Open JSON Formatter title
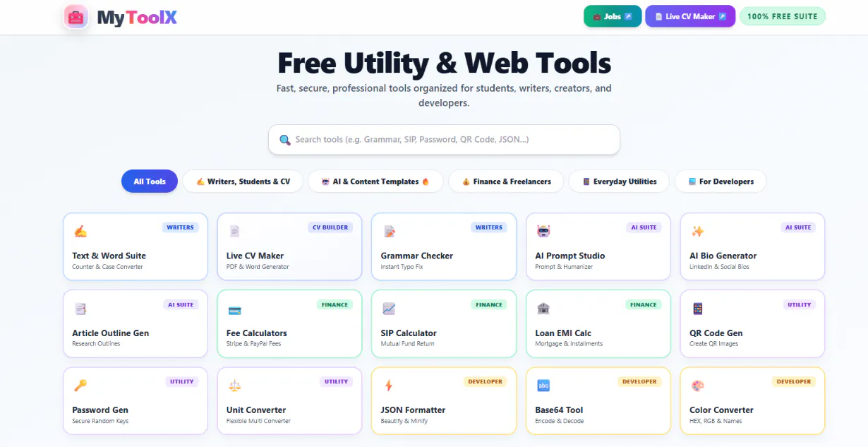Image resolution: width=868 pixels, height=447 pixels. (x=414, y=410)
